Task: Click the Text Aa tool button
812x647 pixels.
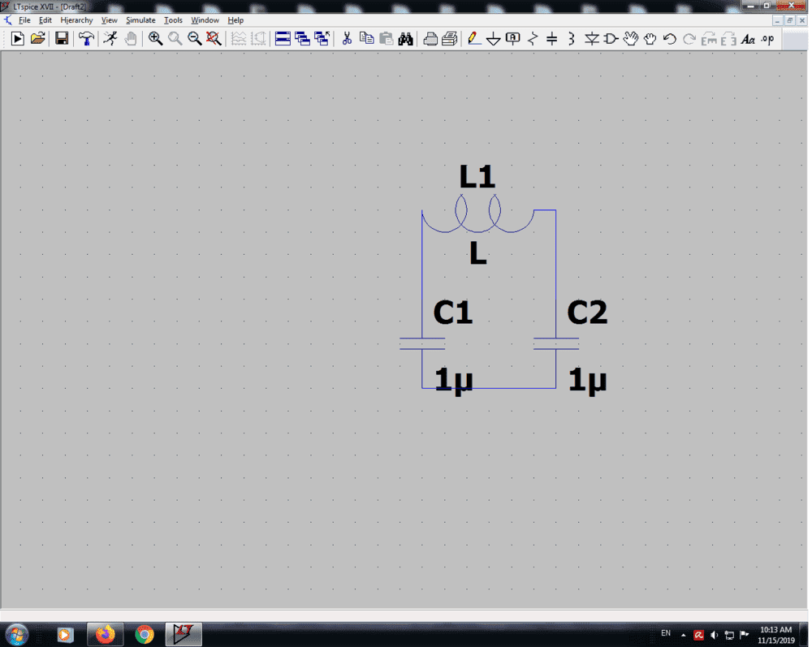Action: (x=748, y=38)
